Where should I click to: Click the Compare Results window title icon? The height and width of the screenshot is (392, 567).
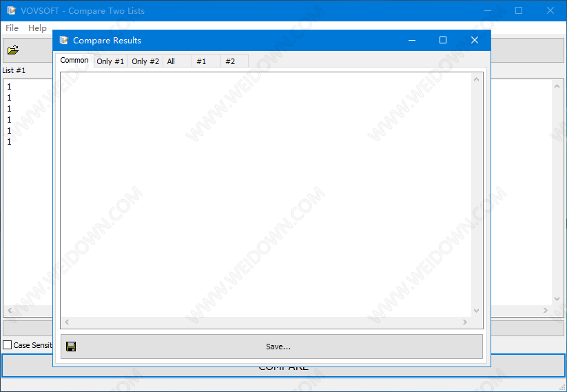[64, 41]
